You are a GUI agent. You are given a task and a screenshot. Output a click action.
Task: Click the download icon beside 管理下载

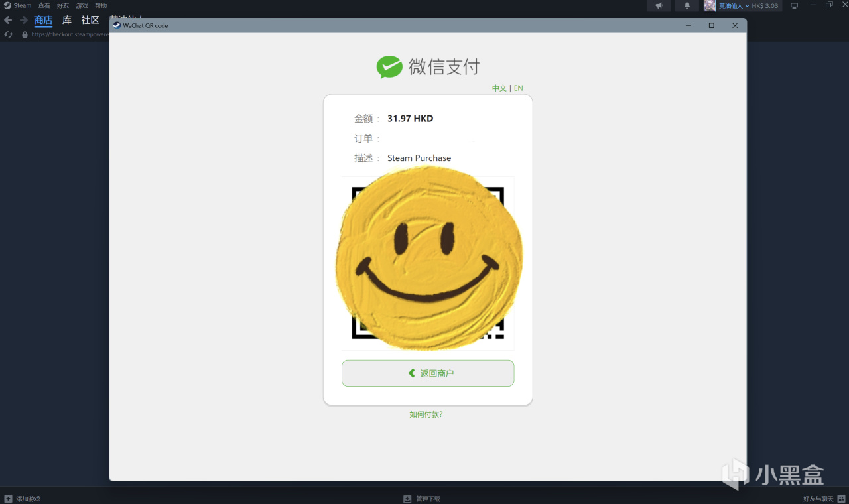tap(407, 499)
